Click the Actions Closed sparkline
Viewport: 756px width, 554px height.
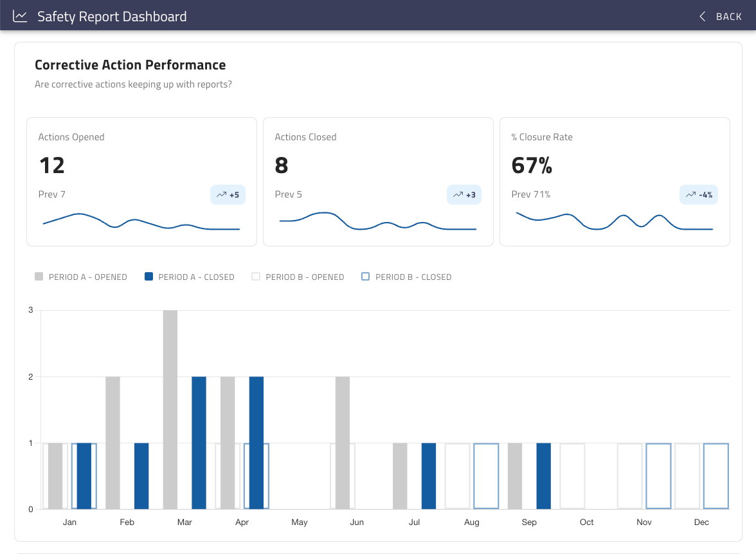pyautogui.click(x=378, y=221)
